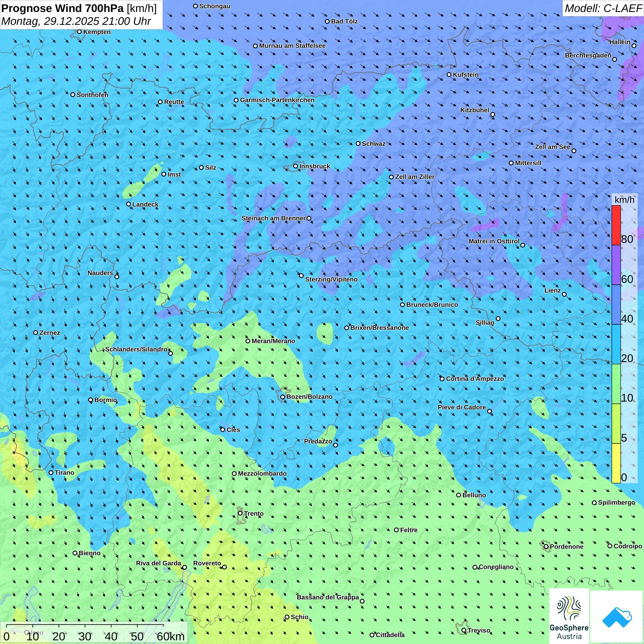Click the 'Mezzolombardo' label
Image resolution: width=644 pixels, height=644 pixels.
point(262,473)
